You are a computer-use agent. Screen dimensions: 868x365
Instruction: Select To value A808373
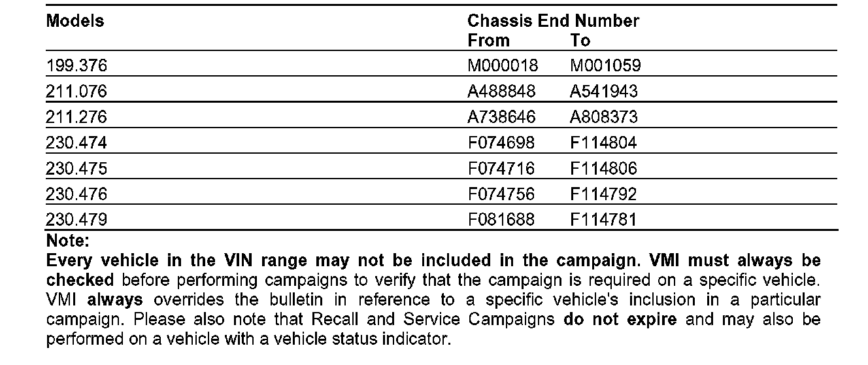[604, 117]
